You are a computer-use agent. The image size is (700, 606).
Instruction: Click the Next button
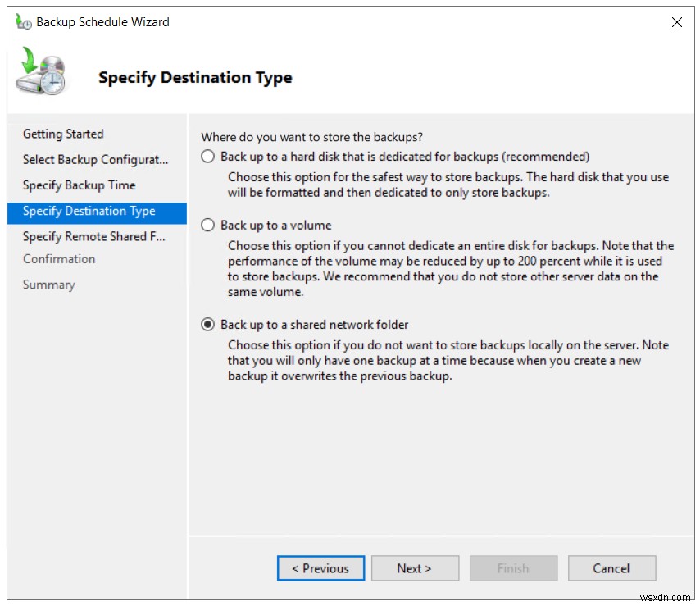point(415,568)
